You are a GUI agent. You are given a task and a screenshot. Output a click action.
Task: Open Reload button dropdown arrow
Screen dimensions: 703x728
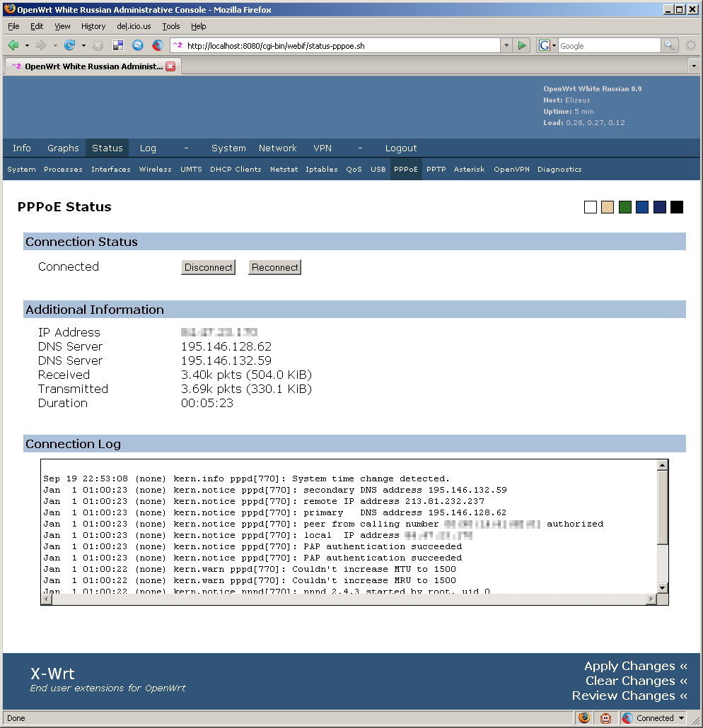[83, 45]
